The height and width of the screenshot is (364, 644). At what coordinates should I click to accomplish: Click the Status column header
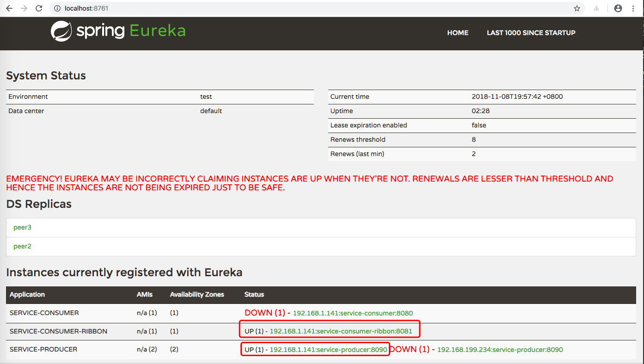point(254,295)
